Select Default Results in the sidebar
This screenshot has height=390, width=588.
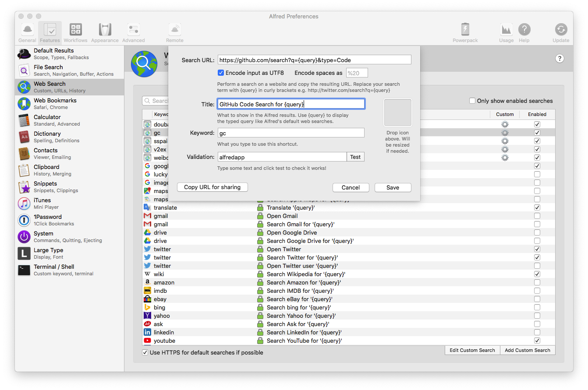(70, 54)
